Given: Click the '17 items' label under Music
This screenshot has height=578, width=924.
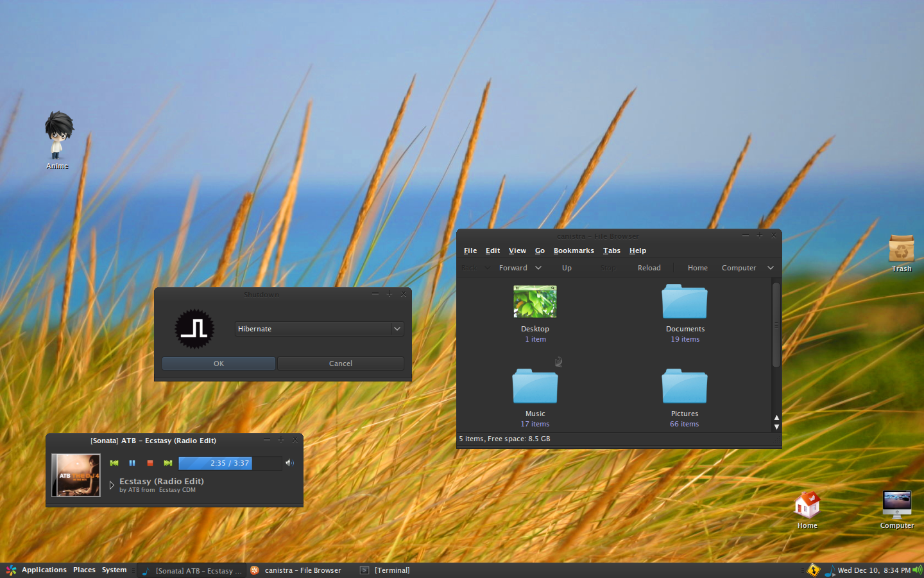Looking at the screenshot, I should [535, 424].
